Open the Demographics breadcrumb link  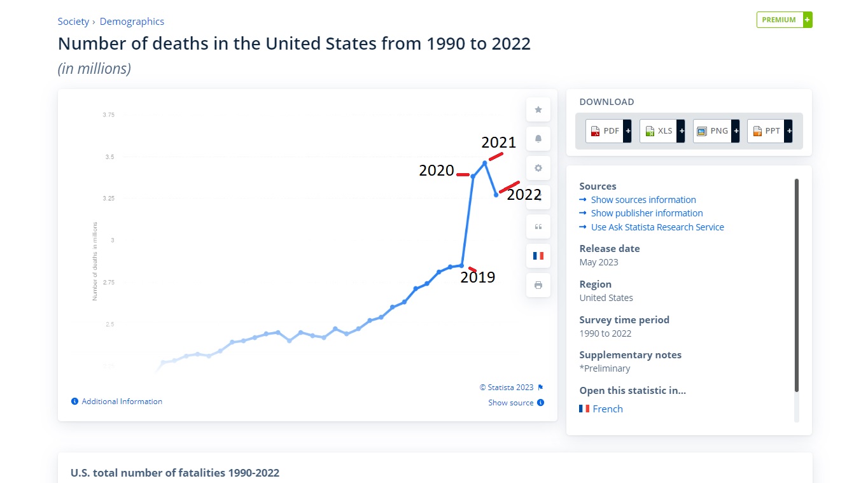point(132,22)
